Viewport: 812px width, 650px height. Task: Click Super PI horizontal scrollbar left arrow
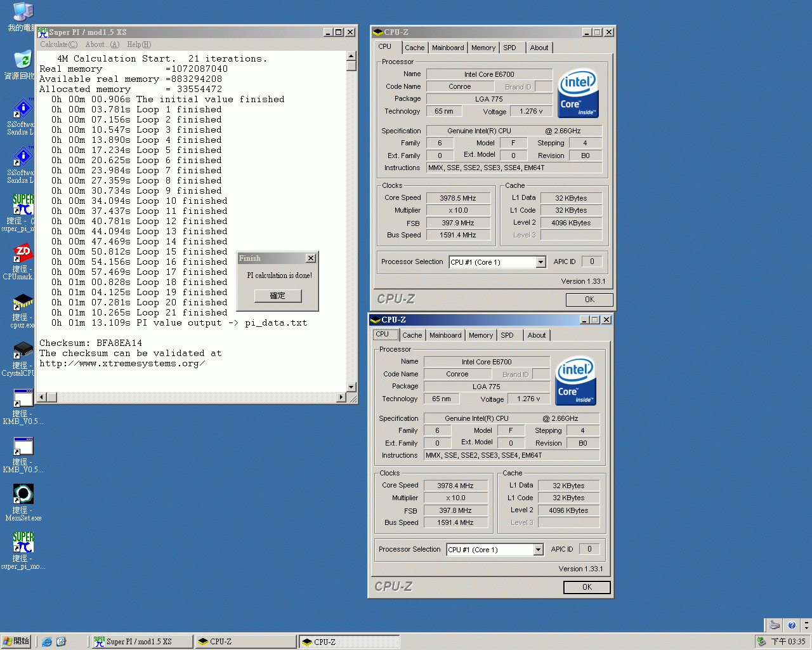click(x=42, y=397)
